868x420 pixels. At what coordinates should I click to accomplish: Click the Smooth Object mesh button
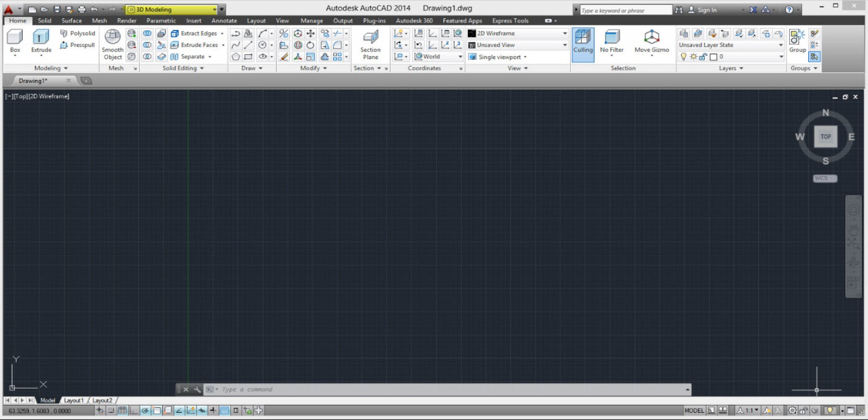click(x=112, y=44)
